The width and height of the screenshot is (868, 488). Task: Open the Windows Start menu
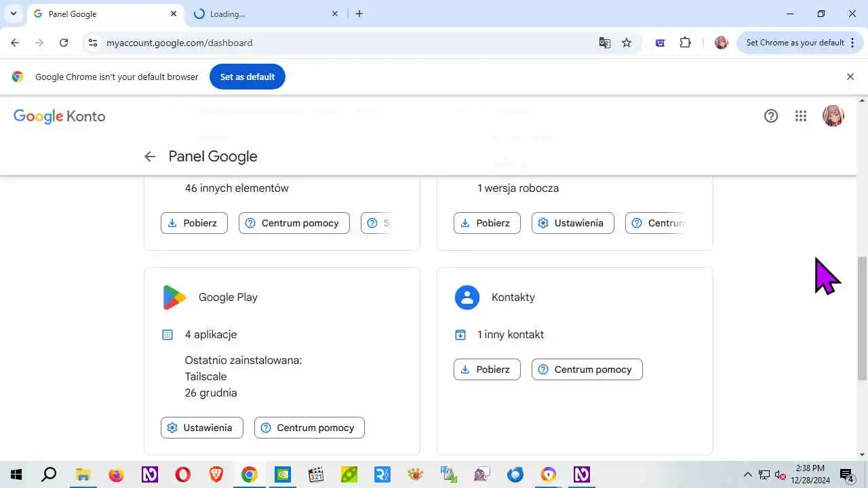16,474
